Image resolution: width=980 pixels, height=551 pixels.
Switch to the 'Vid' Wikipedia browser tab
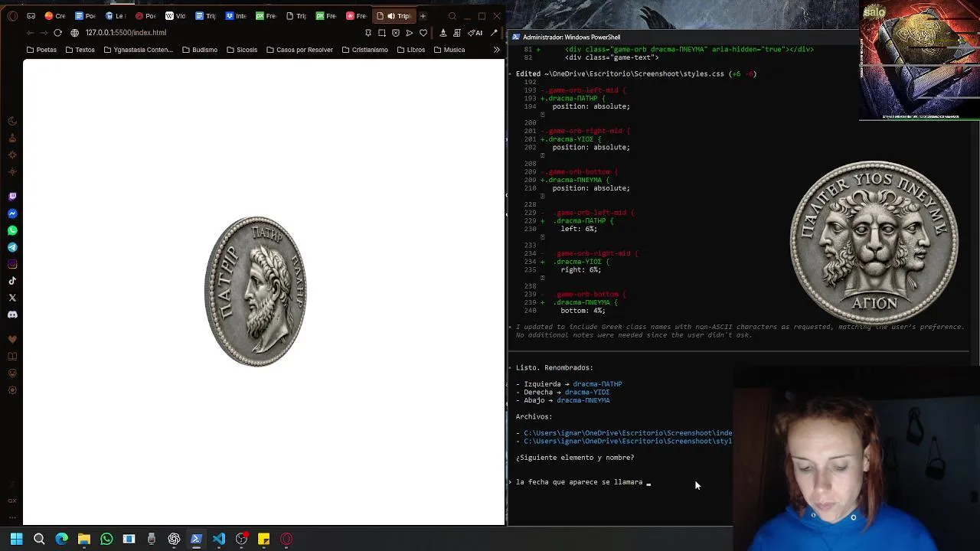pyautogui.click(x=175, y=16)
